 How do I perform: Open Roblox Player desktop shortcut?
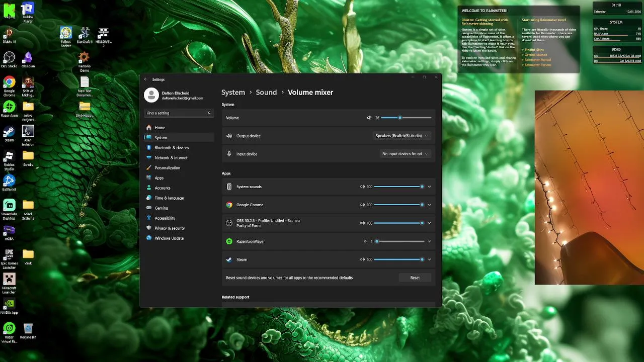pyautogui.click(x=28, y=13)
